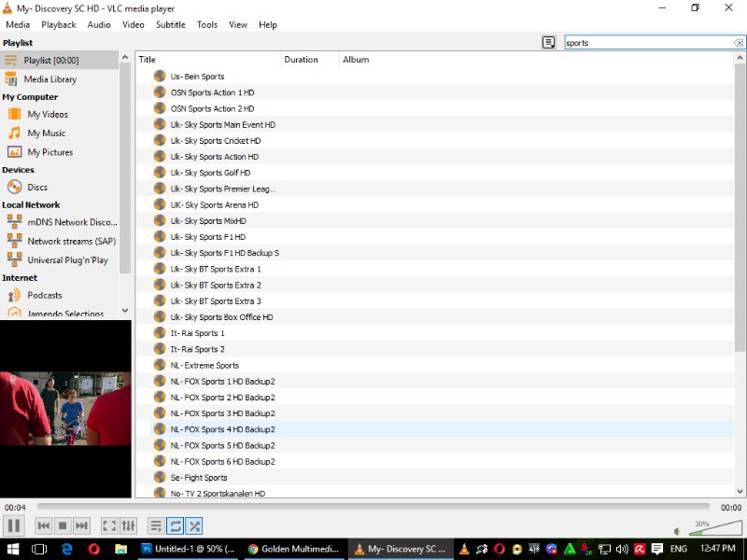Open the Tools menu

click(x=207, y=25)
